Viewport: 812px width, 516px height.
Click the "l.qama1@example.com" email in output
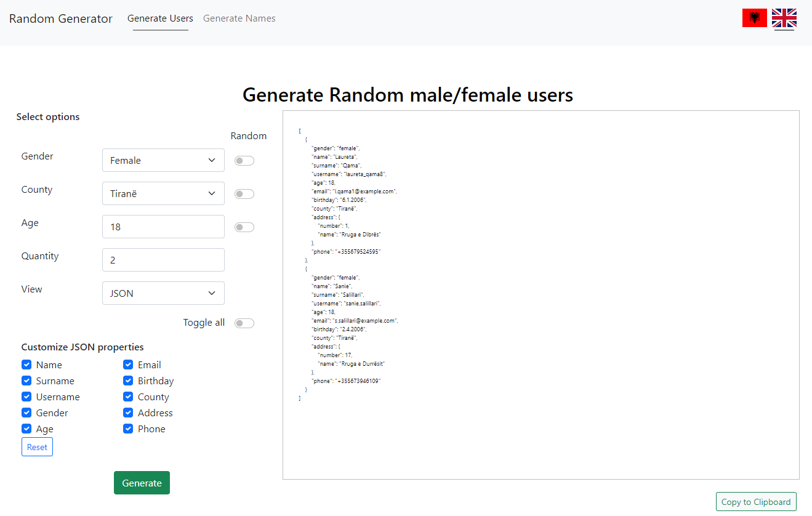364,191
